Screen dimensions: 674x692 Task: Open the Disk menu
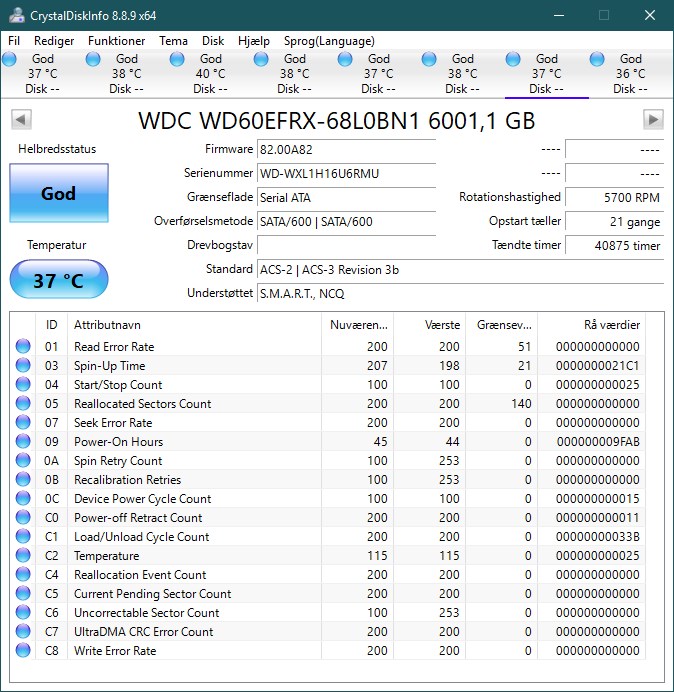coord(213,41)
